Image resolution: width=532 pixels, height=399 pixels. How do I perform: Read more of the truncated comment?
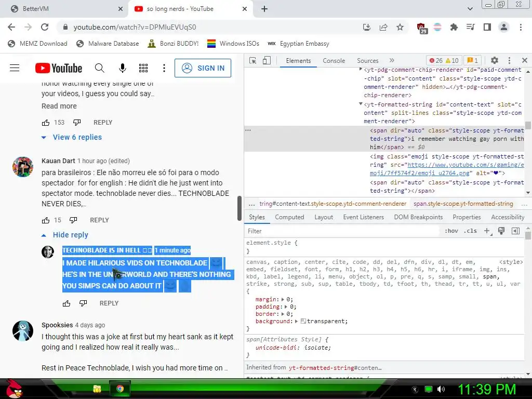click(59, 106)
